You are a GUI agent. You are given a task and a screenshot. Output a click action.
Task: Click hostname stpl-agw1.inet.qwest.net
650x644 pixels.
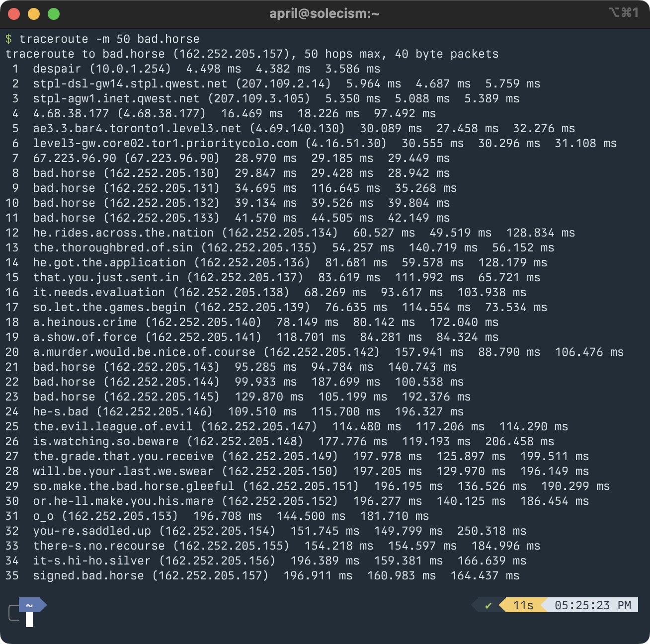116,98
